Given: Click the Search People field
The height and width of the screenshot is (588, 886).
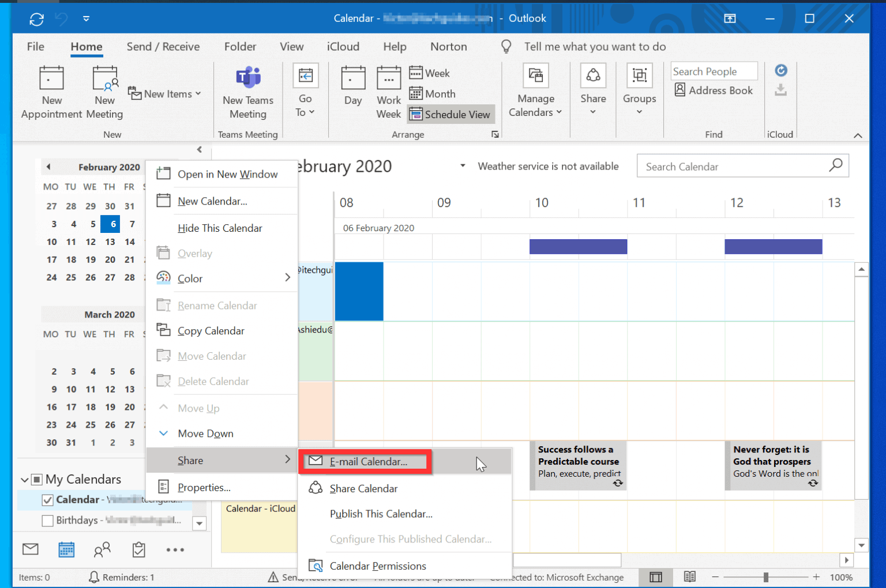Looking at the screenshot, I should click(x=714, y=71).
